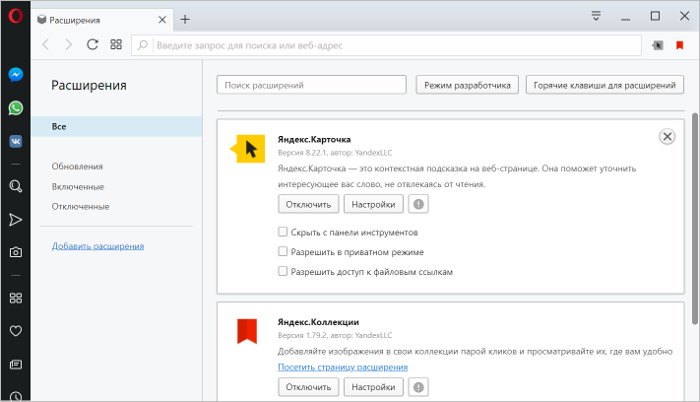Select the Отключенные category
700x402 pixels.
click(80, 207)
